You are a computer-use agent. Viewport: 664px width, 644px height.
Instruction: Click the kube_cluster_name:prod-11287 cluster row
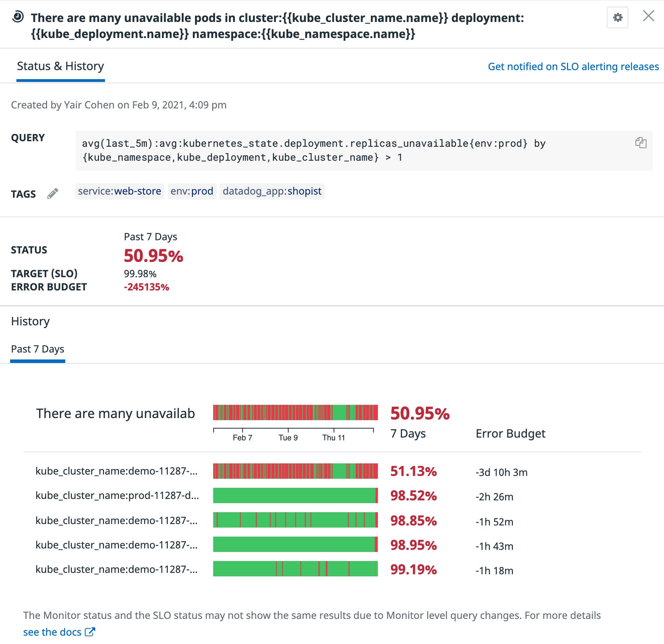point(118,495)
